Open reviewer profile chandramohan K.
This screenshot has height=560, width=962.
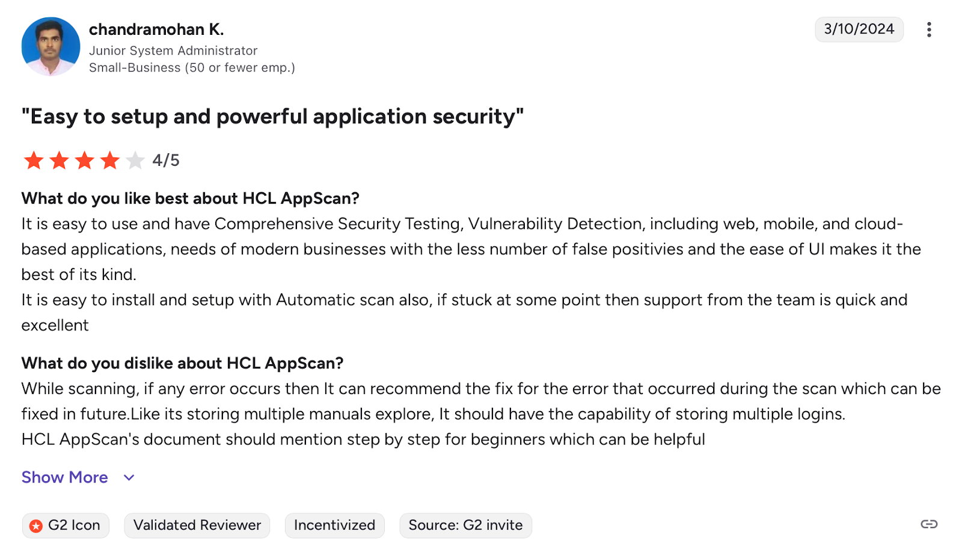[x=156, y=29]
